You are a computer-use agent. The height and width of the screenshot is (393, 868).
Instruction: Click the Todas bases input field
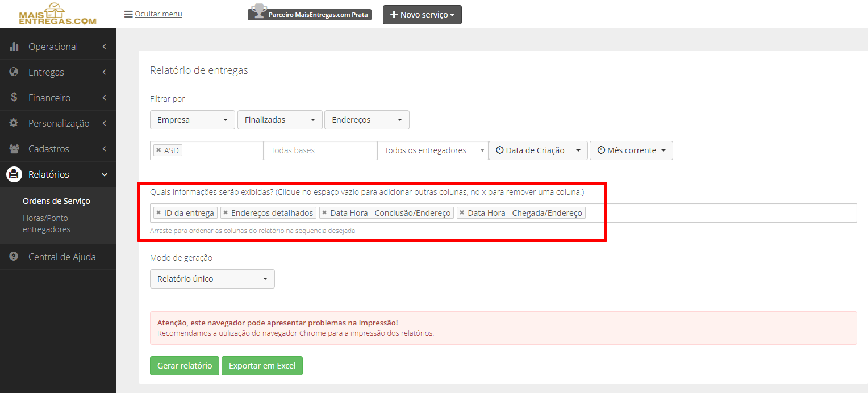pyautogui.click(x=320, y=150)
